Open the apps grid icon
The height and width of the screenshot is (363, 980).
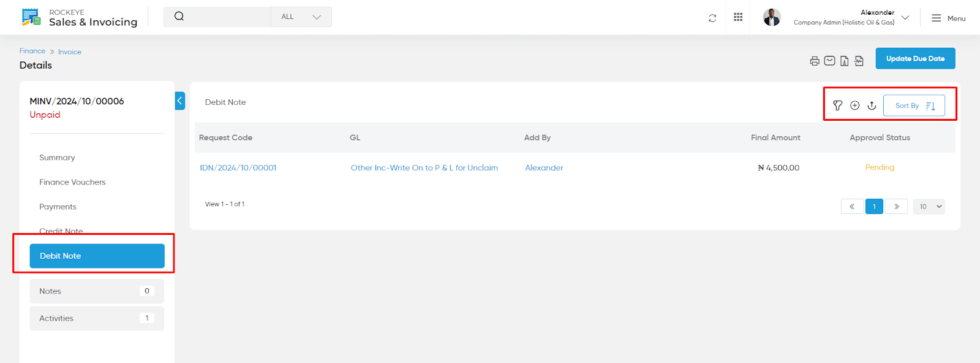[x=738, y=17]
